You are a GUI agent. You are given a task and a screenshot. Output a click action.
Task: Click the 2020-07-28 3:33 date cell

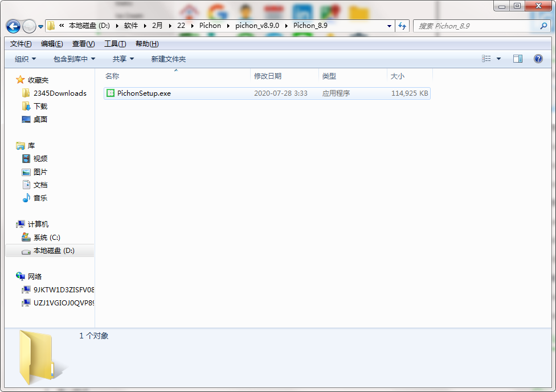(280, 93)
